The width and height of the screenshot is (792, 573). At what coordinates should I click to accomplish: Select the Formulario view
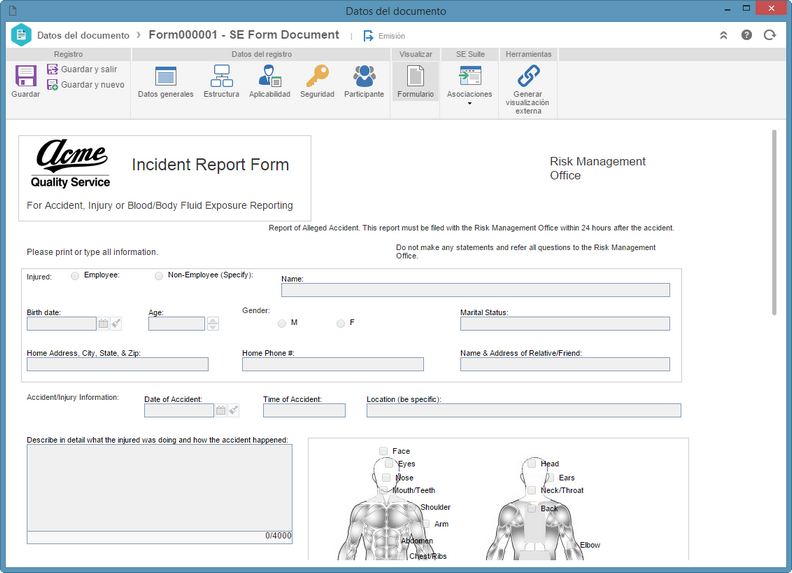point(415,82)
